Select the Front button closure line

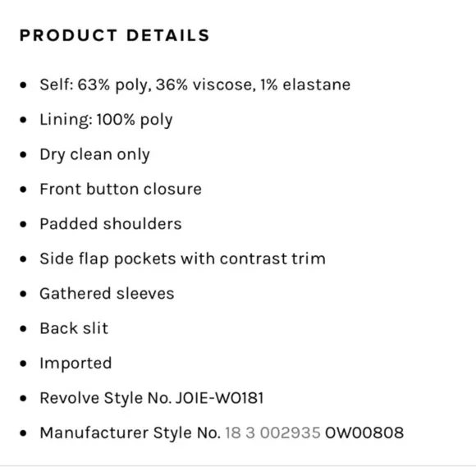click(121, 189)
